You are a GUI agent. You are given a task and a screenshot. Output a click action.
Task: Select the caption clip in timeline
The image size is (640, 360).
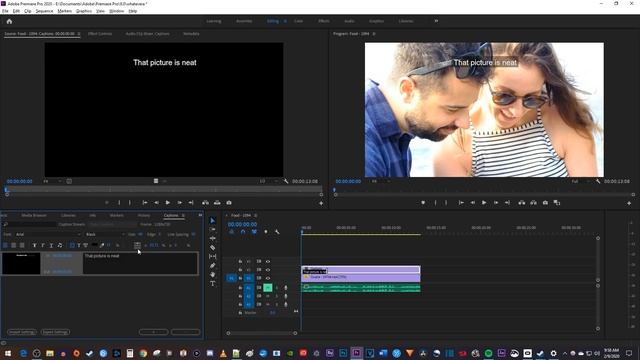coord(360,270)
